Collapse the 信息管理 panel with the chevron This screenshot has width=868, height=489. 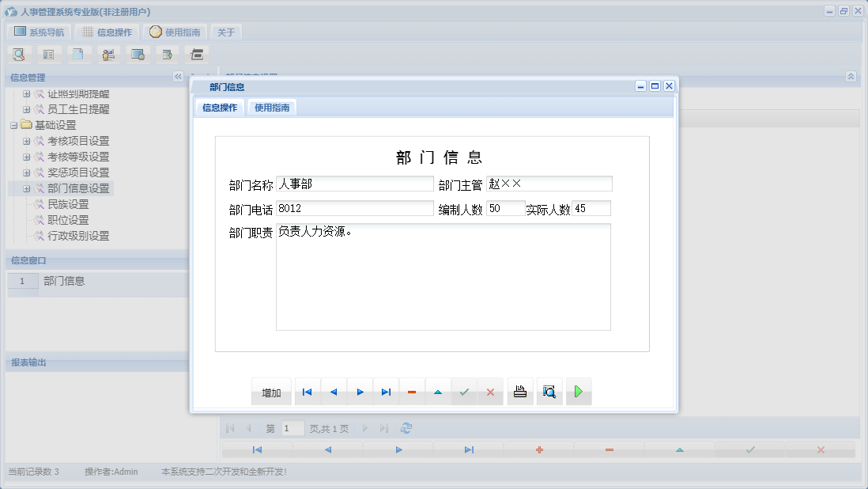tap(178, 77)
